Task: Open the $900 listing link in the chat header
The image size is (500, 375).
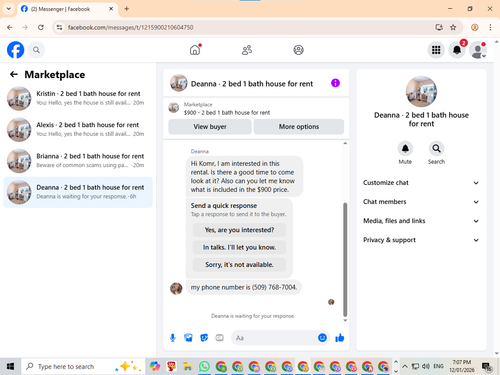Action: (227, 113)
